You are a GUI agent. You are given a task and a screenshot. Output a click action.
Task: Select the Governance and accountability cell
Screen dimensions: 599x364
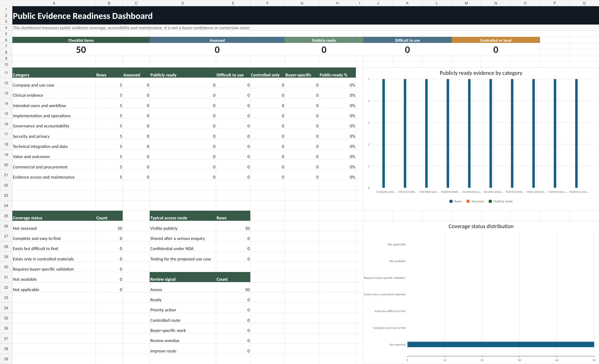click(x=54, y=124)
